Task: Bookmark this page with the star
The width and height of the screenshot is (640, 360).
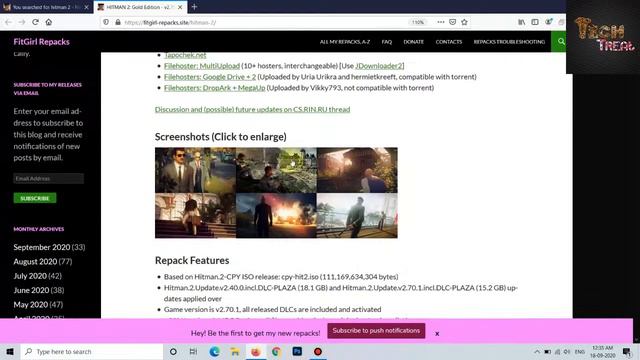Action: (x=464, y=22)
